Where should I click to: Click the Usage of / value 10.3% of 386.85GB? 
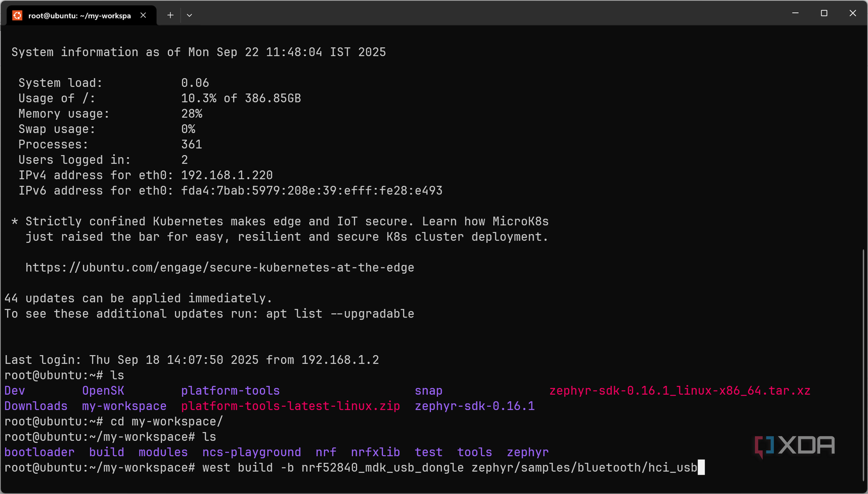[x=241, y=98]
